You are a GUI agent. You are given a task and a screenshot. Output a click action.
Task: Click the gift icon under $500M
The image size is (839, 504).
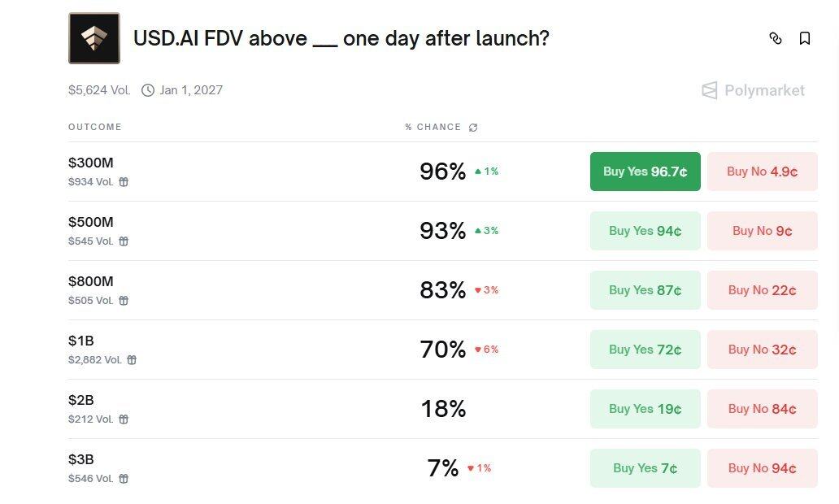tap(124, 241)
